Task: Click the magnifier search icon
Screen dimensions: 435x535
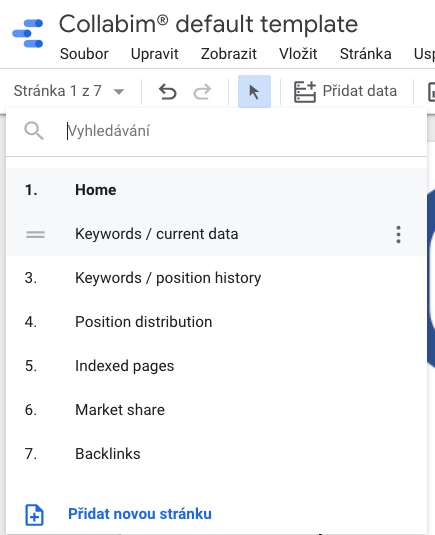Action: pyautogui.click(x=34, y=131)
